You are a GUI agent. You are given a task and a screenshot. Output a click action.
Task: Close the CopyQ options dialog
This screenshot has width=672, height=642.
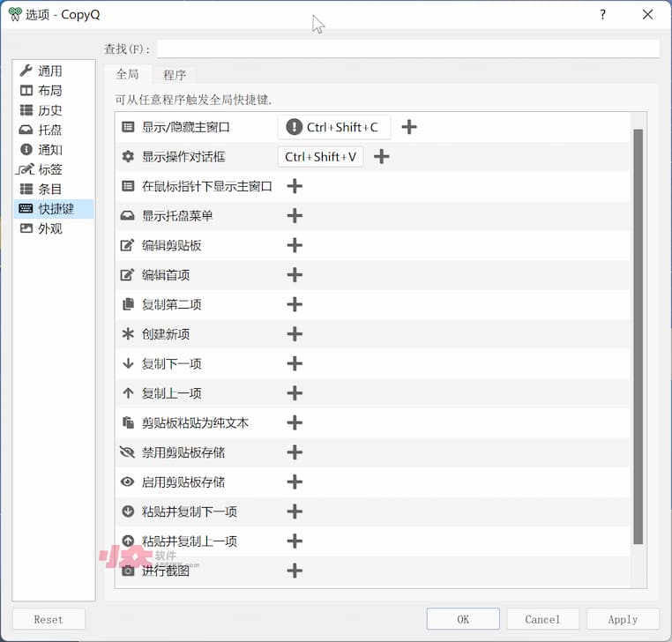[x=647, y=15]
